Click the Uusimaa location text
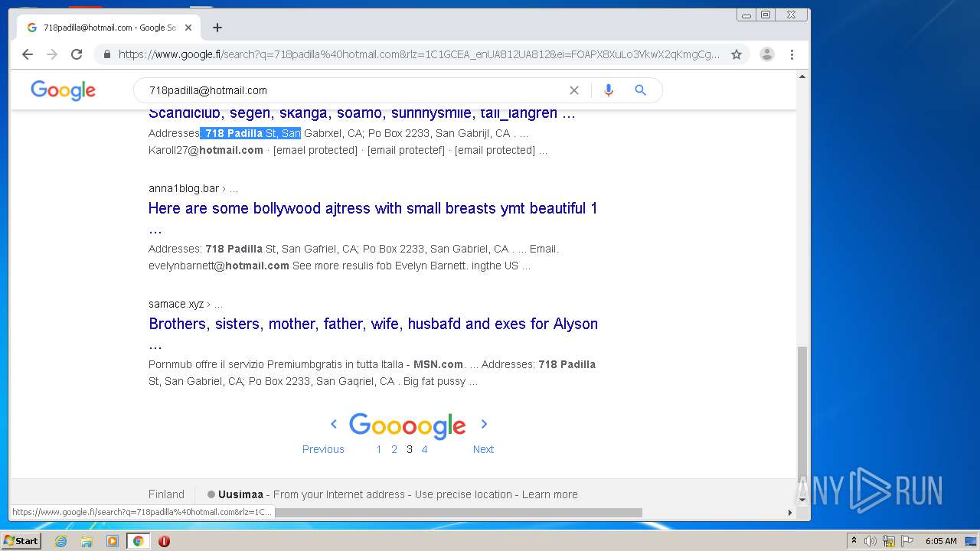This screenshot has width=980, height=551. pos(241,494)
